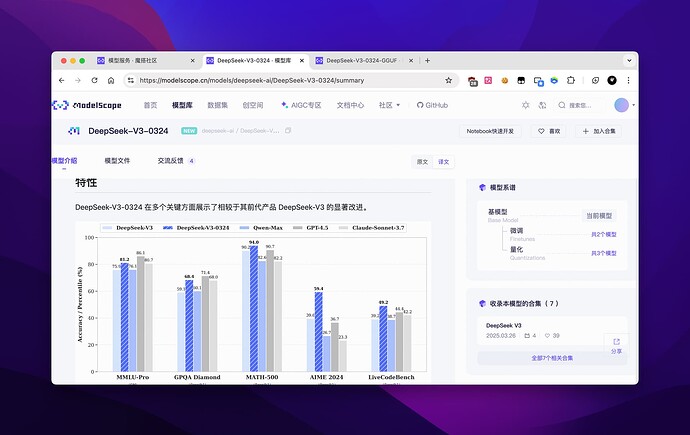This screenshot has width=690, height=435.
Task: Expand the tab search chevron in tab bar
Action: tap(629, 61)
